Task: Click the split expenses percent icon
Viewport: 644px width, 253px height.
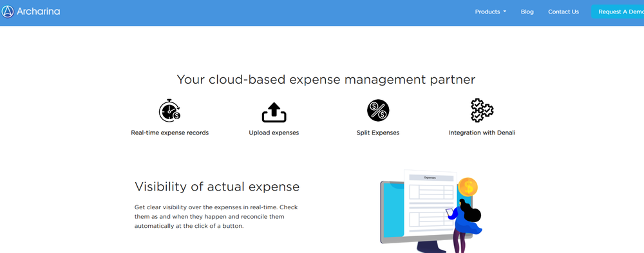Action: [378, 111]
